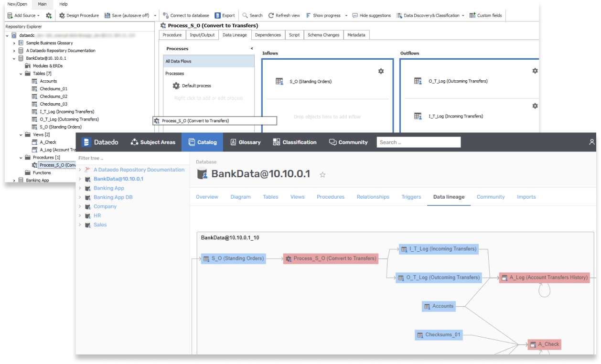Click the Export toolbar icon
601x364 pixels.
(218, 15)
